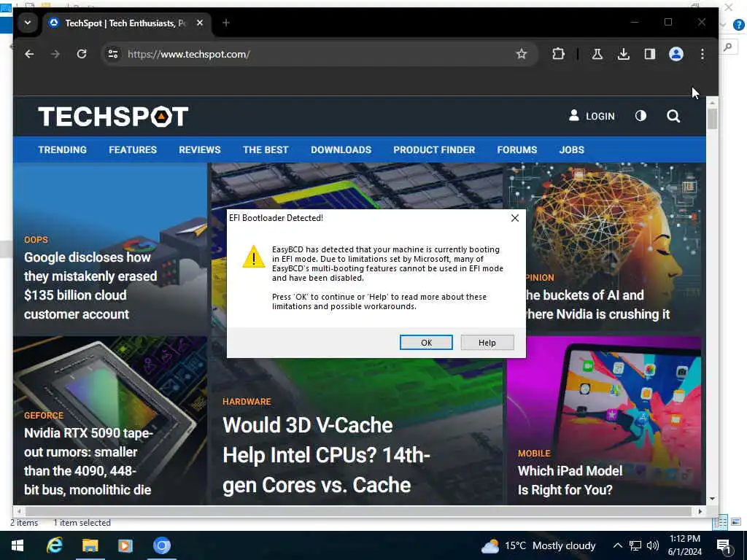Click the LOGIN link on TechSpot
This screenshot has height=560, width=747.
[x=591, y=116]
